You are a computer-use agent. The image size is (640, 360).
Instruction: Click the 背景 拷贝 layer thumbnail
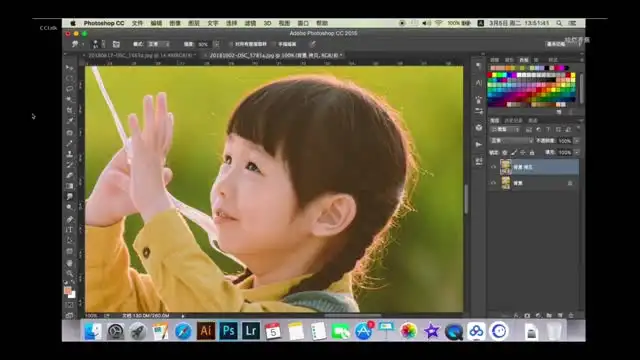pyautogui.click(x=506, y=167)
